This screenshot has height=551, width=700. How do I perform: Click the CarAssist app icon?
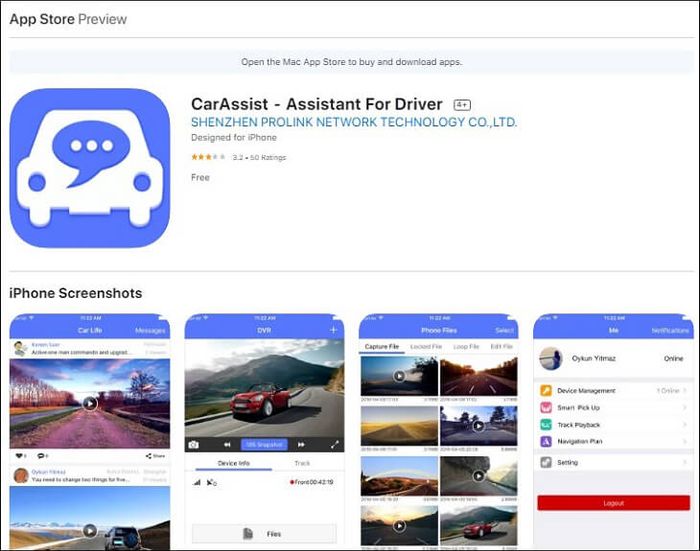(x=90, y=168)
